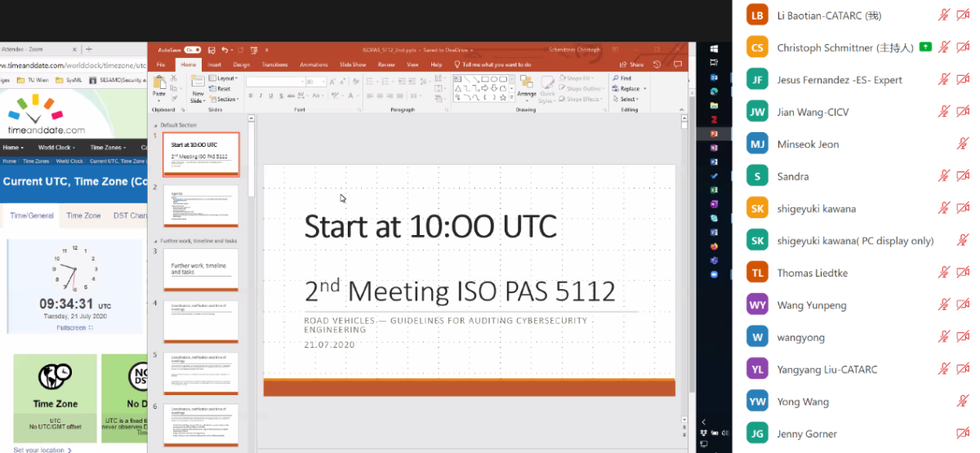Image resolution: width=980 pixels, height=453 pixels.
Task: Click the Arrange icon in Drawing group
Action: [526, 87]
